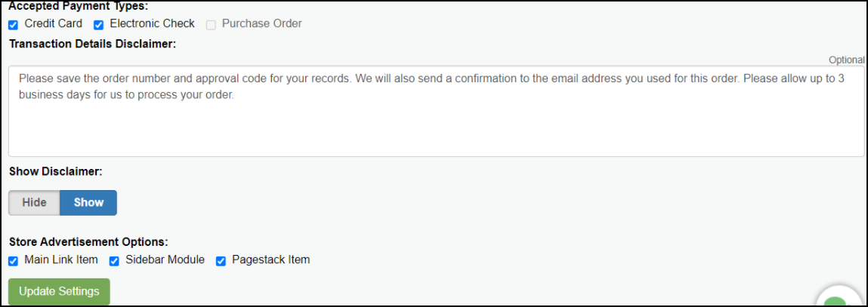Toggle the Sidebar Module checkbox
Image resolution: width=868 pixels, height=307 pixels.
[114, 261]
